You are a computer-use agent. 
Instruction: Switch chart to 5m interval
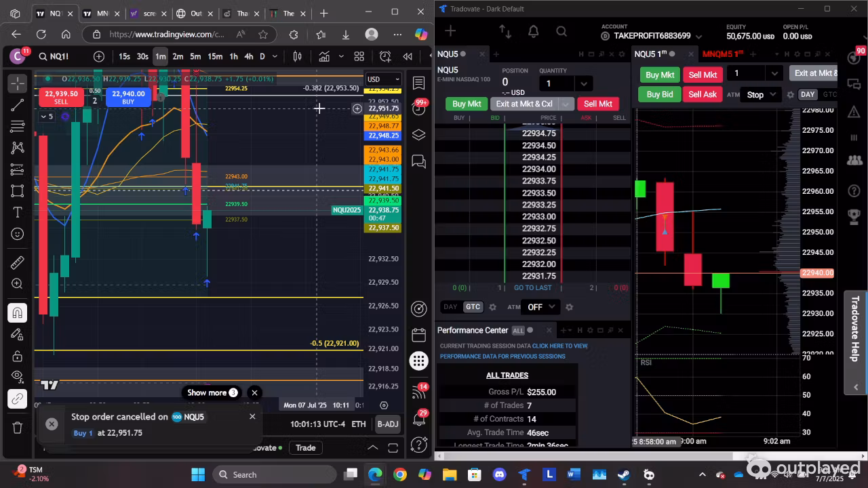tap(195, 56)
